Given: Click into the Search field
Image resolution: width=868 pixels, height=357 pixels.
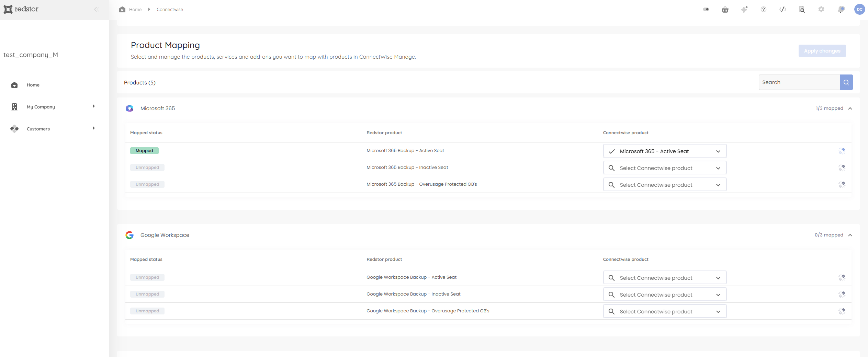Looking at the screenshot, I should point(799,82).
